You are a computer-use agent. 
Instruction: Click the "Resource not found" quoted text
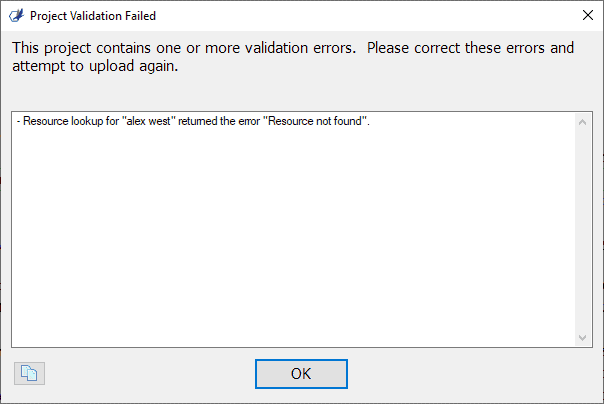click(315, 121)
